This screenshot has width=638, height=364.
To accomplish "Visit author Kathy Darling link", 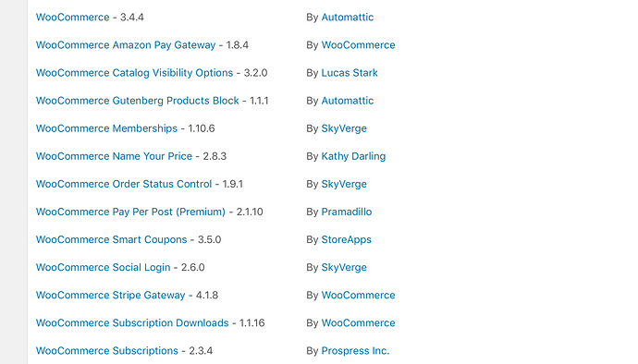I will (x=353, y=156).
